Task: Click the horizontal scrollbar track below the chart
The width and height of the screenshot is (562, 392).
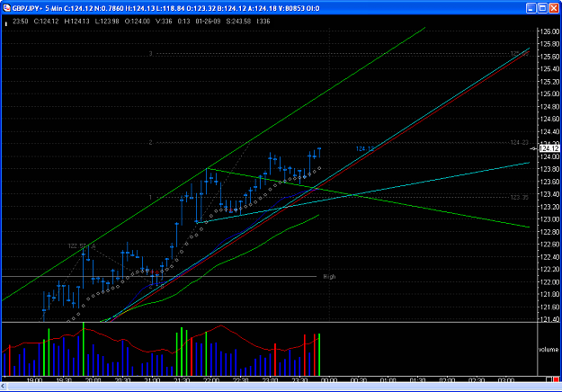Action: [x=283, y=387]
